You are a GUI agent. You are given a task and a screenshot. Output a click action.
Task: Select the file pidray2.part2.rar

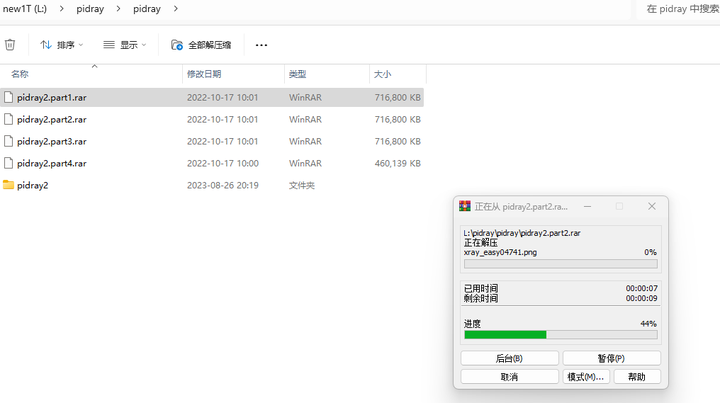(x=212, y=119)
